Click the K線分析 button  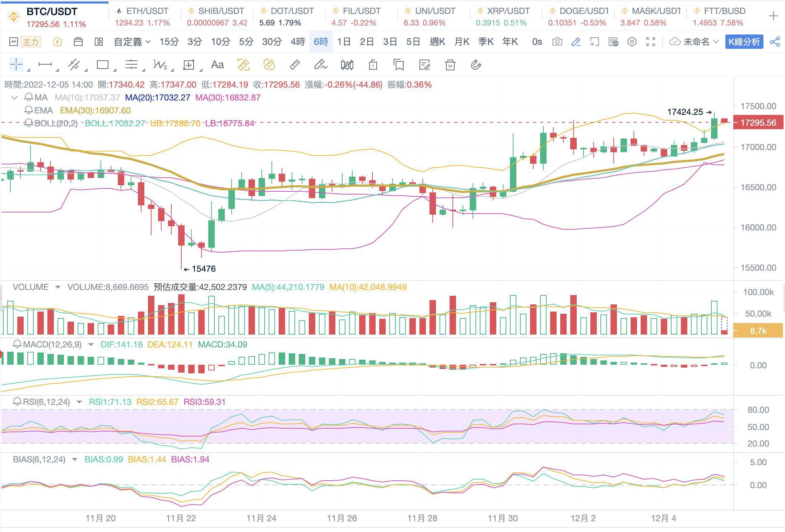click(744, 42)
